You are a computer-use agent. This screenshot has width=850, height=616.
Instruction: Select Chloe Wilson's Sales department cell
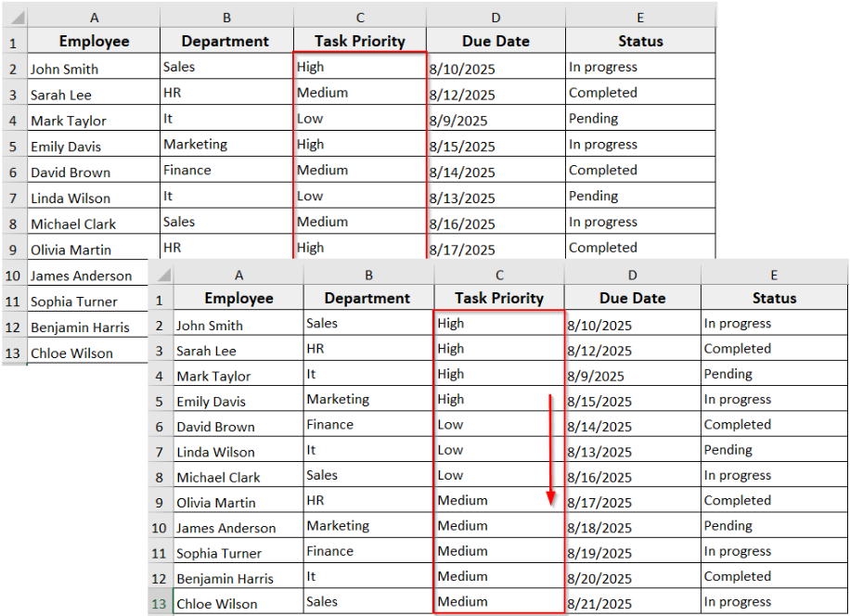click(x=368, y=602)
